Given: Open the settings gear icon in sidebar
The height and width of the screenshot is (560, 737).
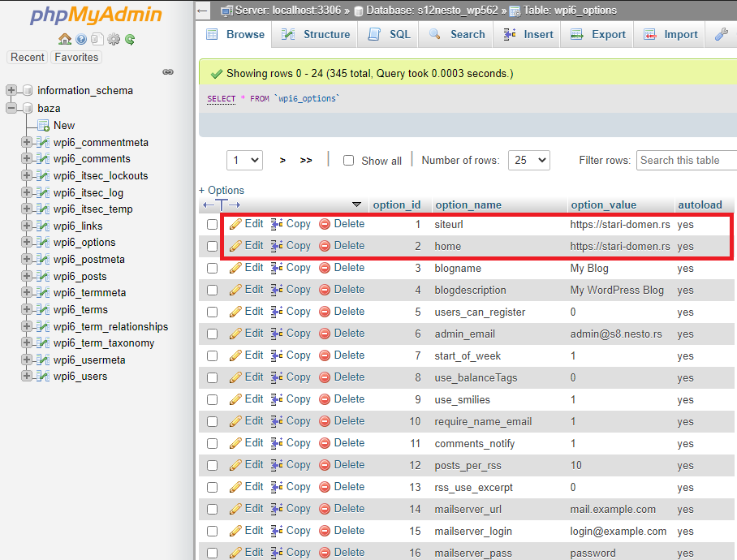Looking at the screenshot, I should click(x=114, y=39).
